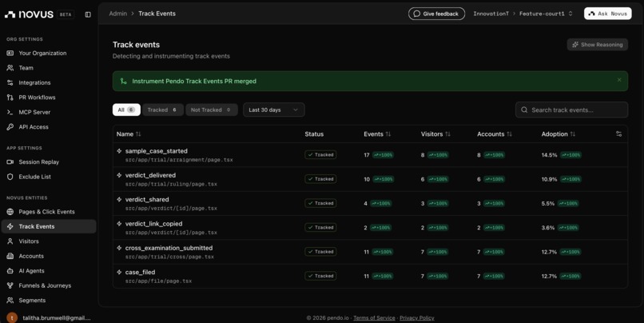Click the AI Agents robot icon
644x323 pixels.
click(10, 271)
